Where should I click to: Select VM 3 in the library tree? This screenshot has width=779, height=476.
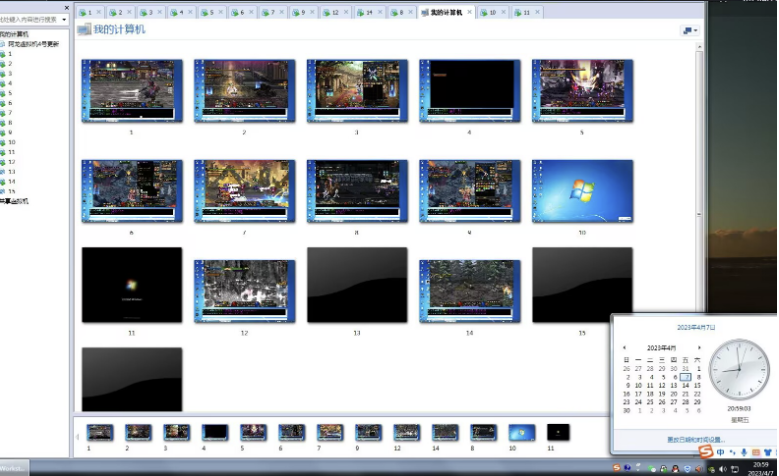[x=9, y=74]
